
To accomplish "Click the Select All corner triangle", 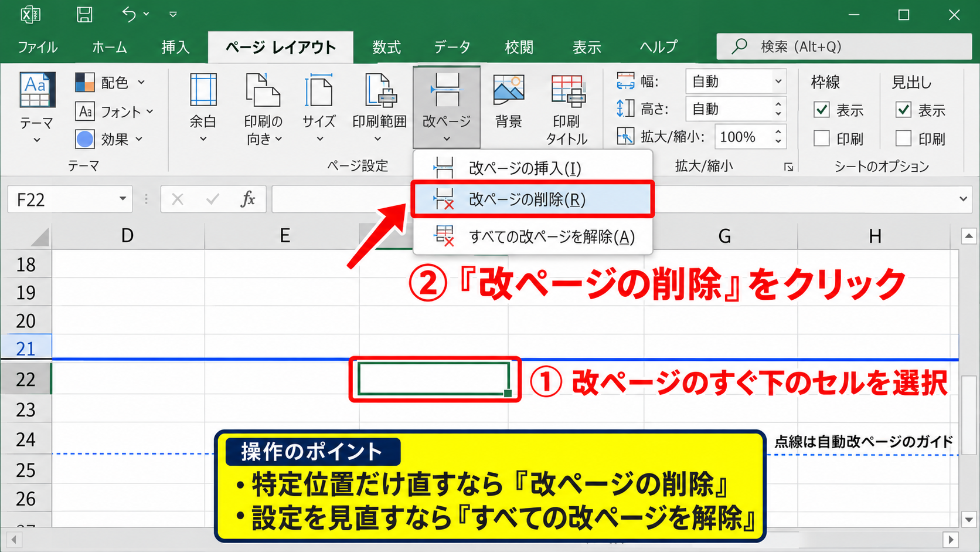I will pos(40,237).
